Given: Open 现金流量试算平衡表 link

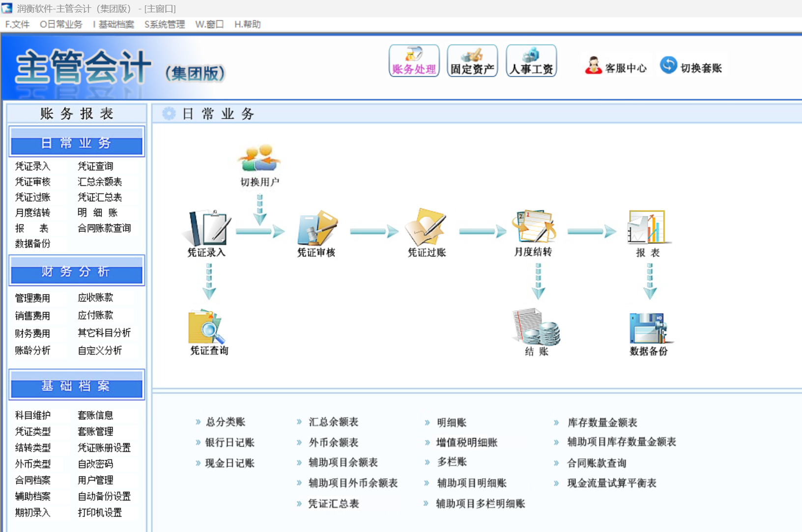Looking at the screenshot, I should [x=612, y=483].
